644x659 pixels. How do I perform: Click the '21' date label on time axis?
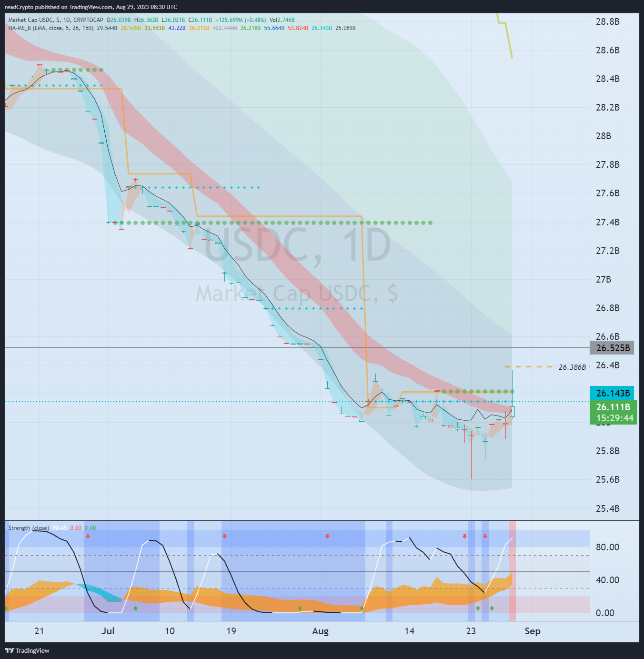click(39, 631)
